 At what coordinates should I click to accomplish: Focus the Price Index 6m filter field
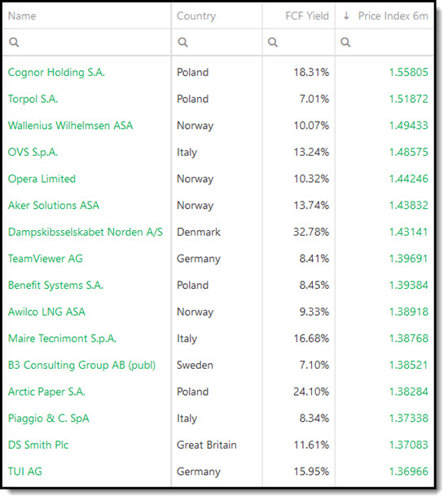[x=384, y=42]
